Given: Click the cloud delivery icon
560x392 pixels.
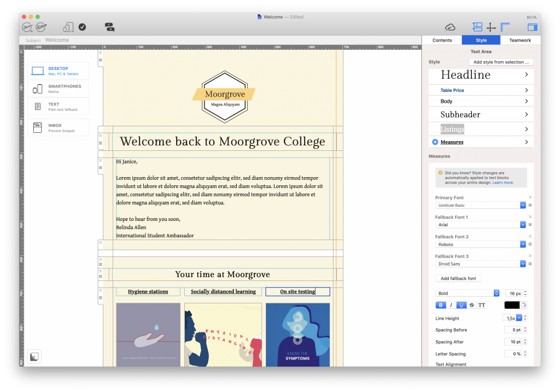Looking at the screenshot, I should pos(450,27).
